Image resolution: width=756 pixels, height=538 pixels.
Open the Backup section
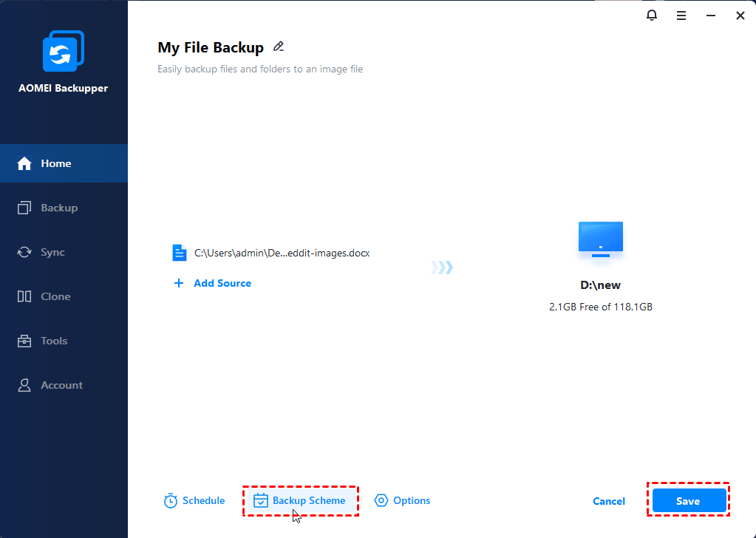(x=64, y=208)
